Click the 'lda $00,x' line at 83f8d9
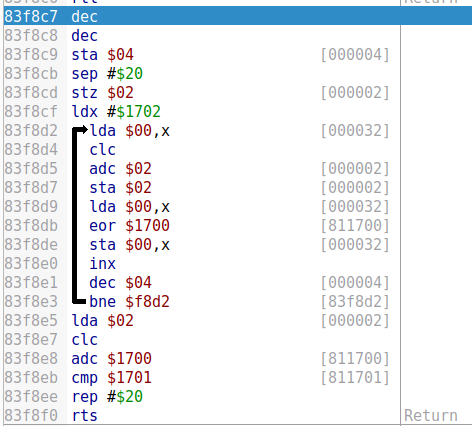Screen dimensions: 472x426 [130, 206]
